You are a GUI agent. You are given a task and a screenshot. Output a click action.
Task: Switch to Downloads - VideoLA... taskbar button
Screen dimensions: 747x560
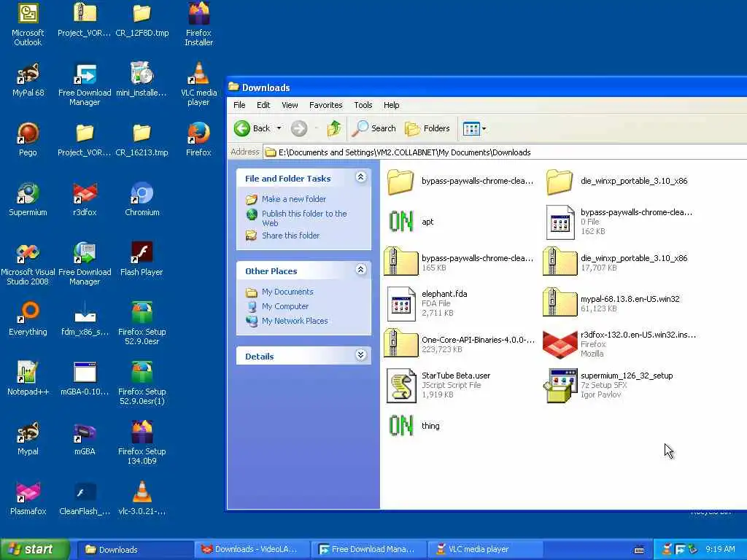point(251,550)
